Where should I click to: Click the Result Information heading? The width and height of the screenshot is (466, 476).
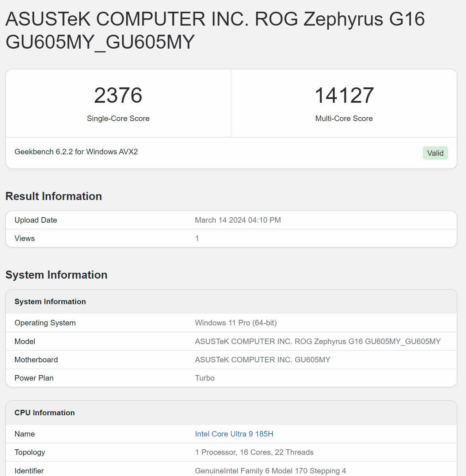tap(54, 196)
